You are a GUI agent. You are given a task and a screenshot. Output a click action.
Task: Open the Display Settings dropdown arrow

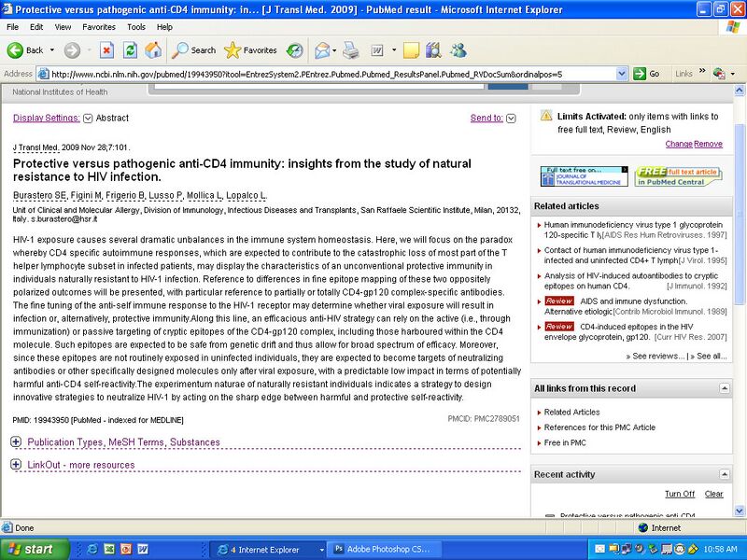click(x=88, y=119)
